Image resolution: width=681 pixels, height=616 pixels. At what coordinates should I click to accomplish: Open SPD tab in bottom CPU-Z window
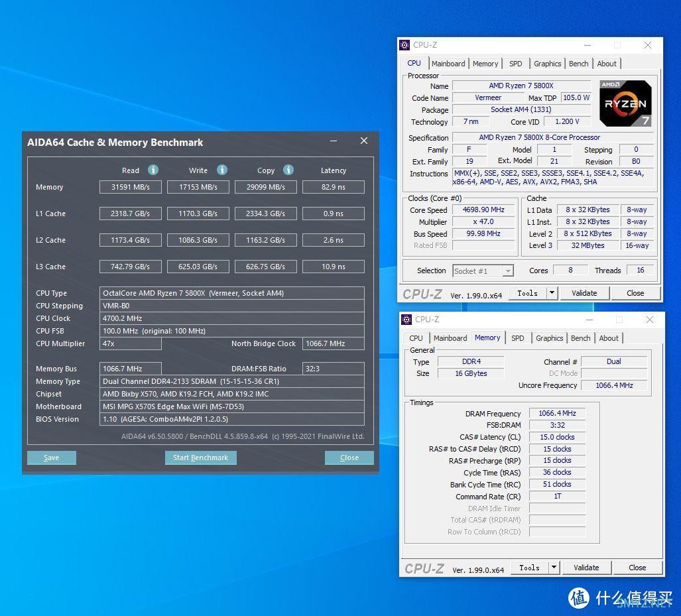[518, 338]
